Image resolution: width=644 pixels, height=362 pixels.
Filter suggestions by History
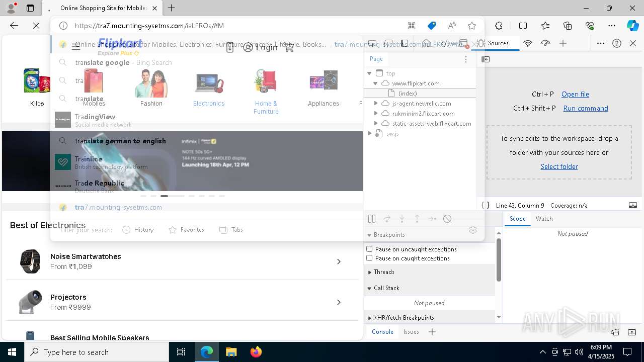[x=138, y=230]
